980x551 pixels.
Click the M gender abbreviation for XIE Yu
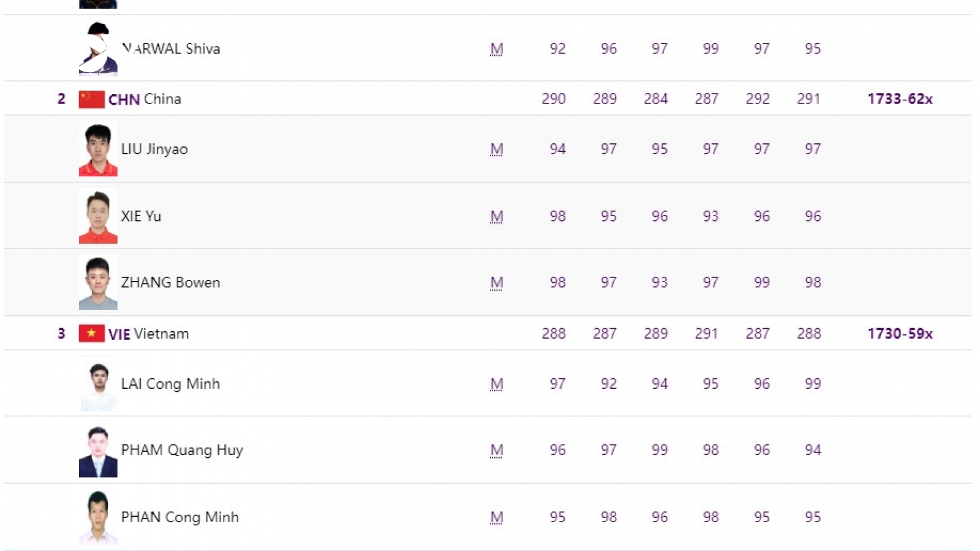[x=497, y=217]
